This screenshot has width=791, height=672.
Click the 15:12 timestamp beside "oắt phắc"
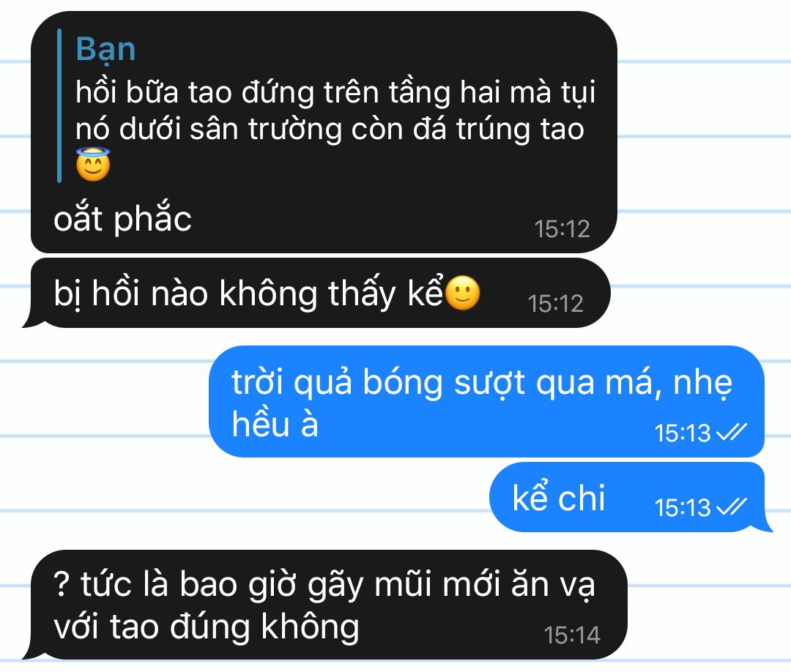tap(562, 229)
